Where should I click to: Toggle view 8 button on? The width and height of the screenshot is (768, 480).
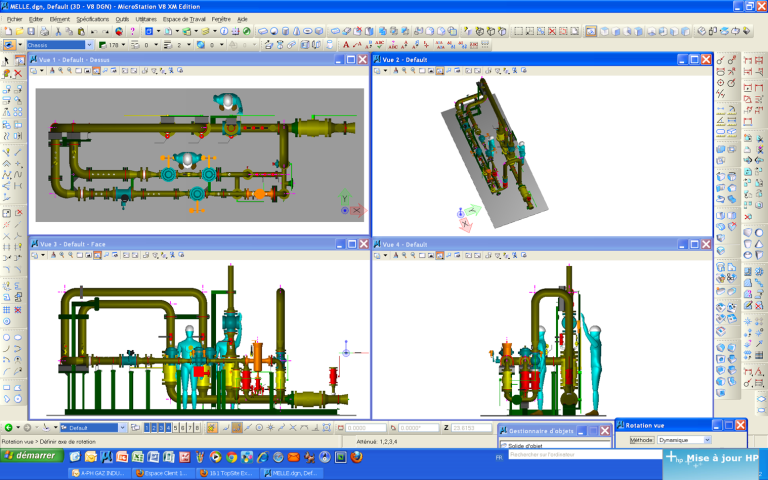pos(197,428)
